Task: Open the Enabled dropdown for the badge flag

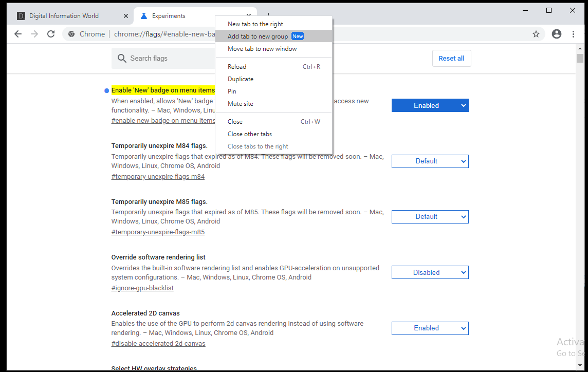Action: 430,105
